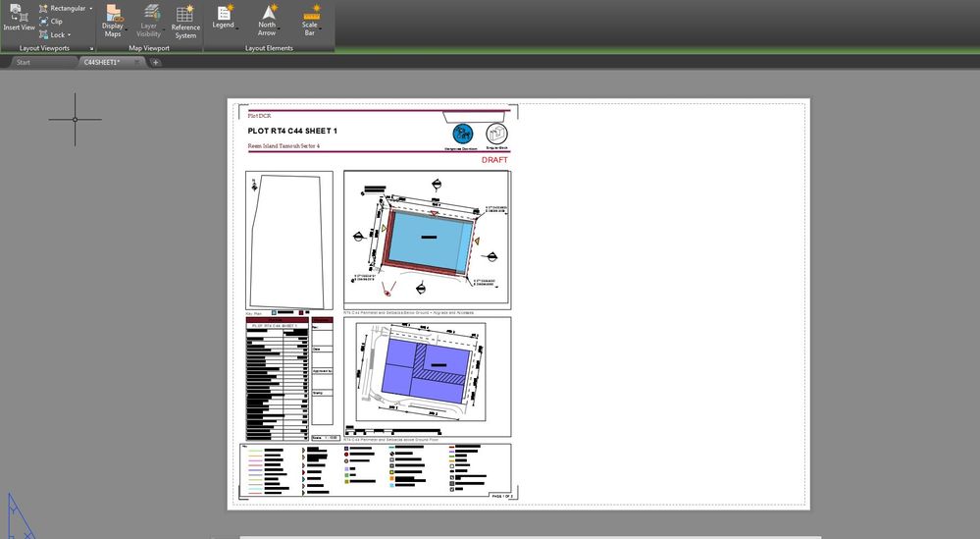The image size is (980, 539).
Task: Select the plot data table
Action: (x=277, y=379)
